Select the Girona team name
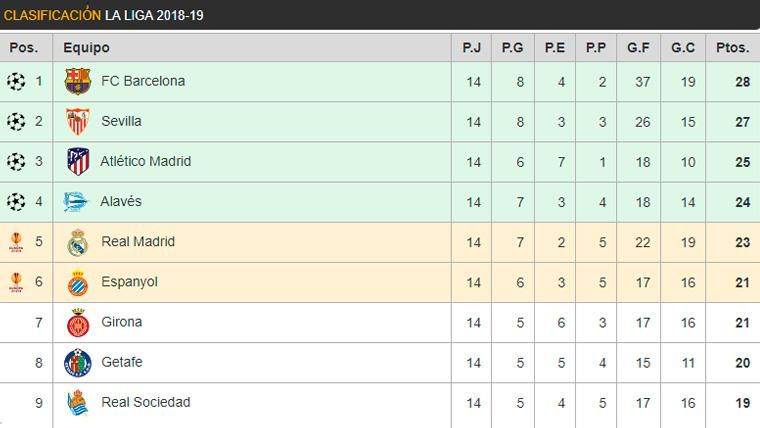This screenshot has height=428, width=760. coord(122,322)
